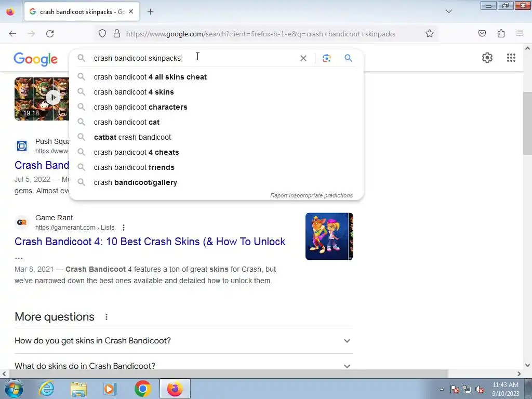Reload the current page
The width and height of the screenshot is (532, 399).
(x=50, y=34)
